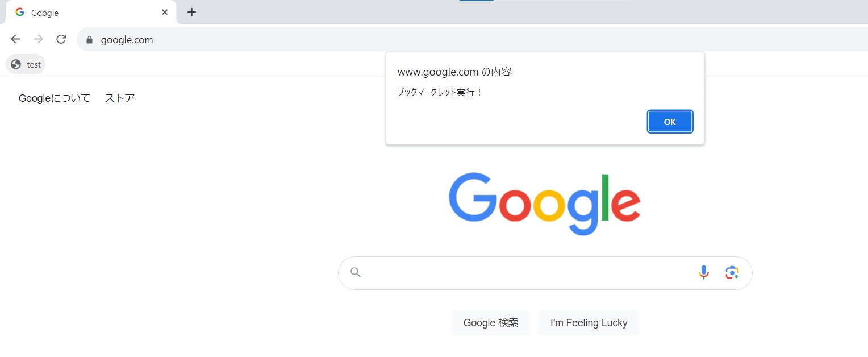This screenshot has width=868, height=357.
Task: Click the back navigation arrow
Action: (x=16, y=39)
